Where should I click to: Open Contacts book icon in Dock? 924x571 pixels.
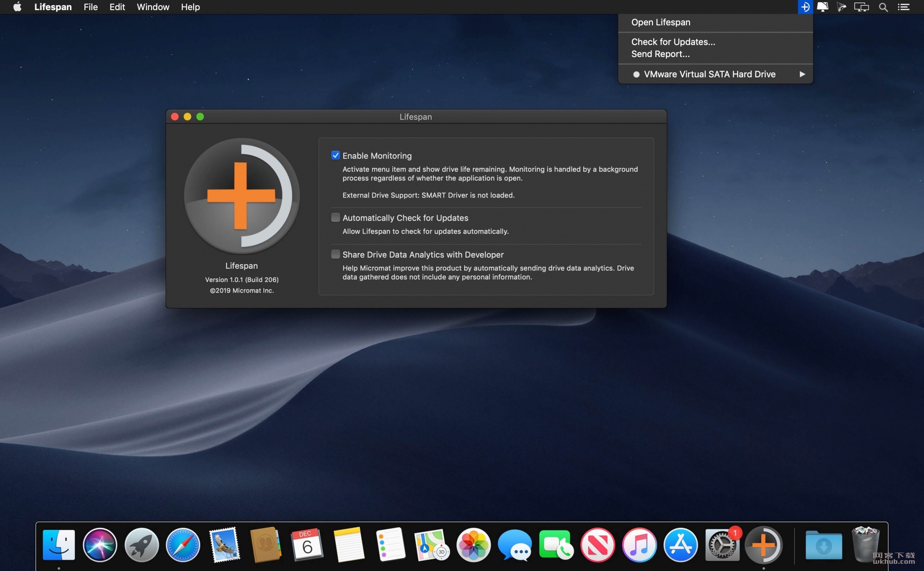pyautogui.click(x=266, y=545)
